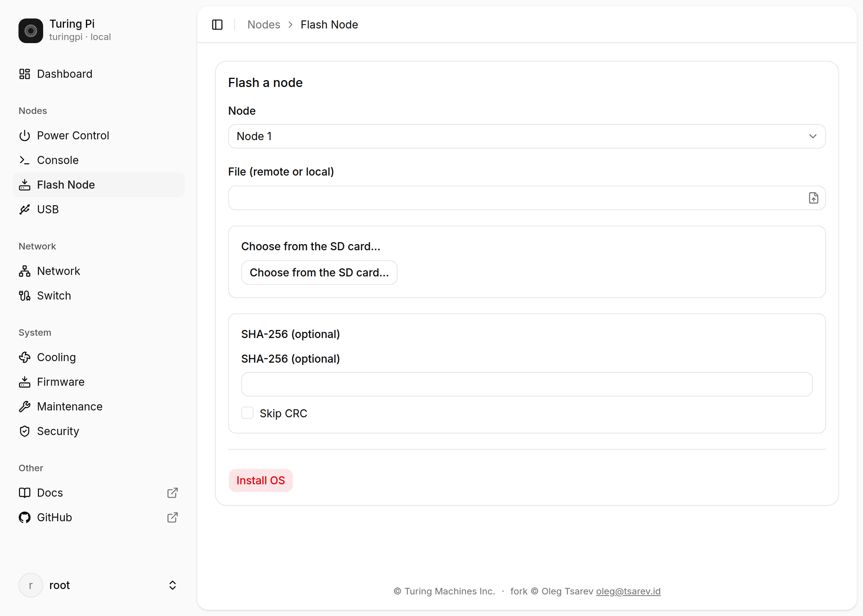This screenshot has width=863, height=616.
Task: Click Choose from the SD card button
Action: pyautogui.click(x=319, y=273)
